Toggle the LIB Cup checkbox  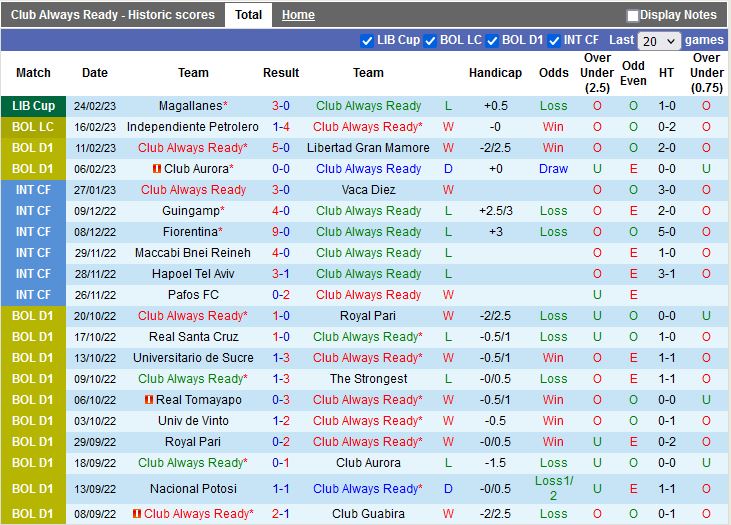[367, 41]
